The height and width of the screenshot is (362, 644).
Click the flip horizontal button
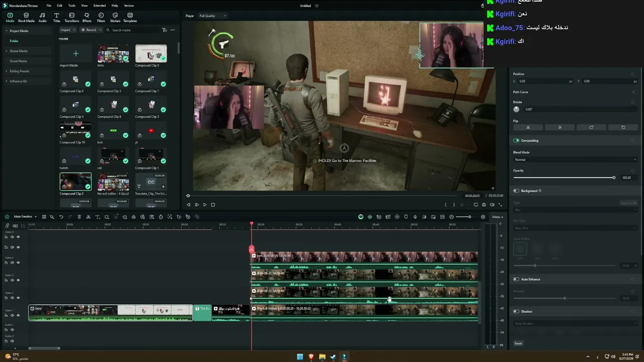point(528,127)
